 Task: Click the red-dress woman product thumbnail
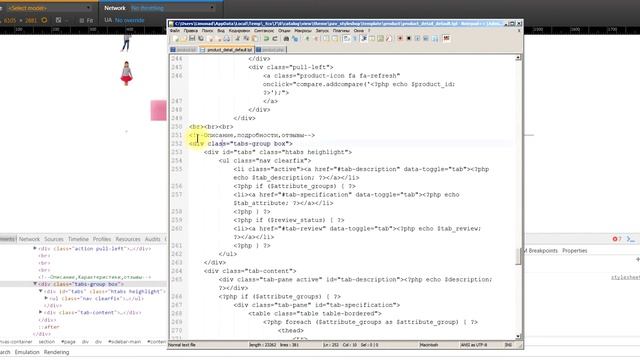(127, 73)
